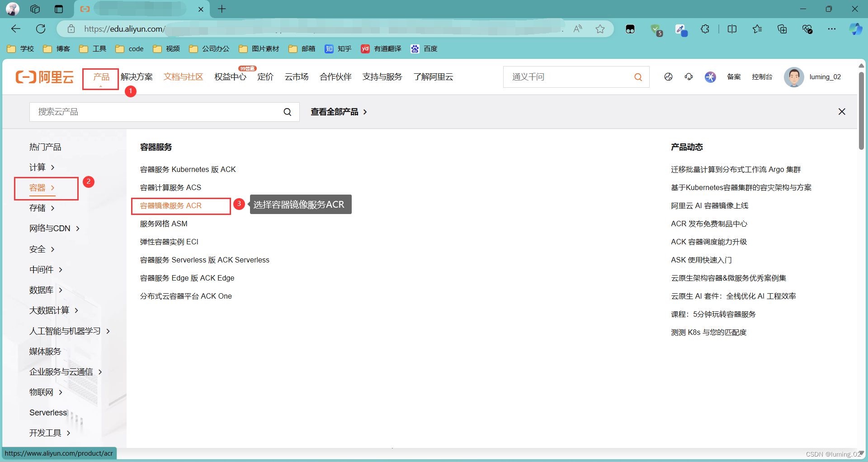Open tab actions menu icon

59,9
